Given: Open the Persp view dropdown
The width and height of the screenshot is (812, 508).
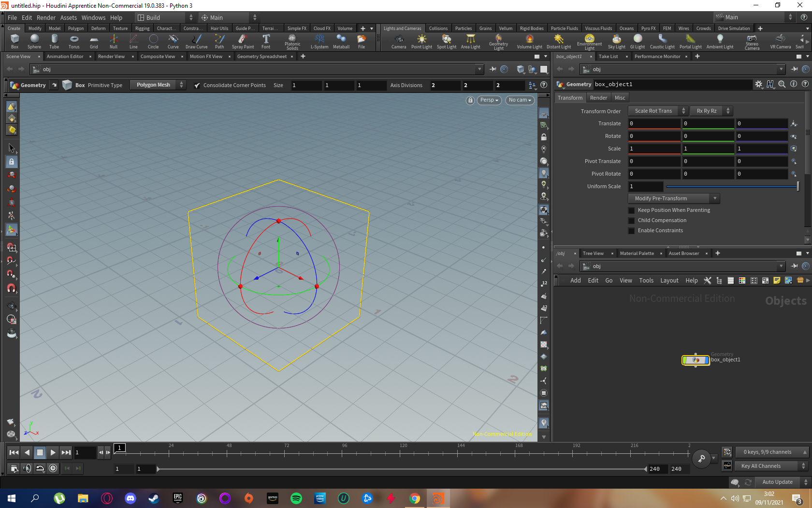Looking at the screenshot, I should pyautogui.click(x=489, y=100).
